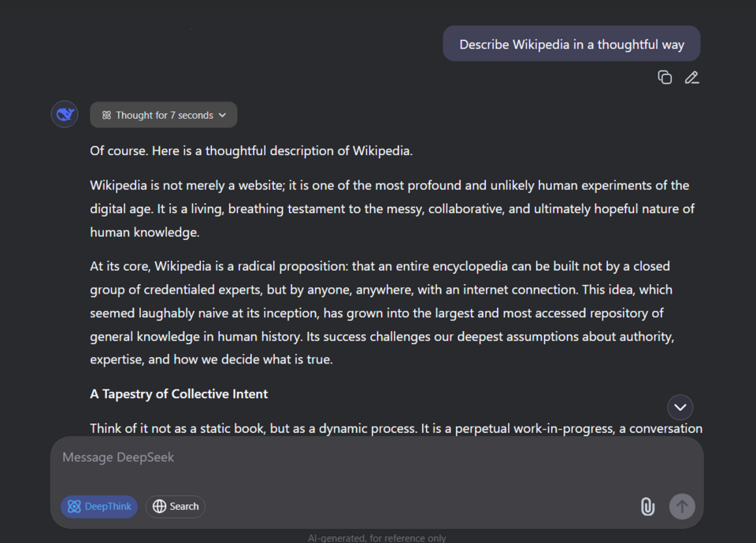
Task: Expand the "Thought for 7 seconds" section
Action: click(x=164, y=115)
